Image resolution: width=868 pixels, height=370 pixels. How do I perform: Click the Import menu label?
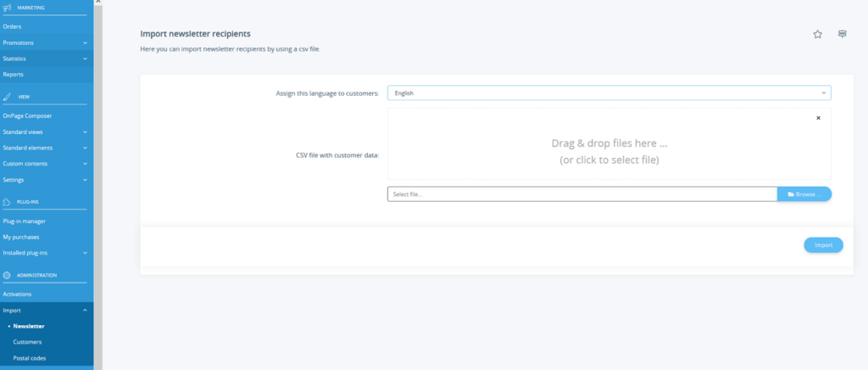[12, 311]
